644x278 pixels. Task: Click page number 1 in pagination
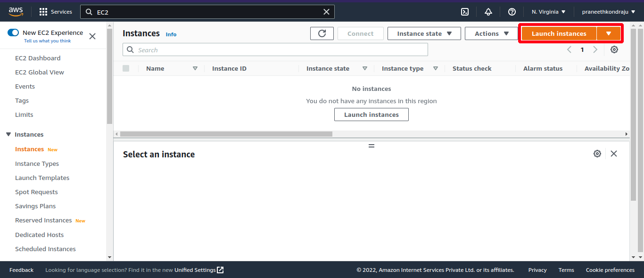coord(582,49)
